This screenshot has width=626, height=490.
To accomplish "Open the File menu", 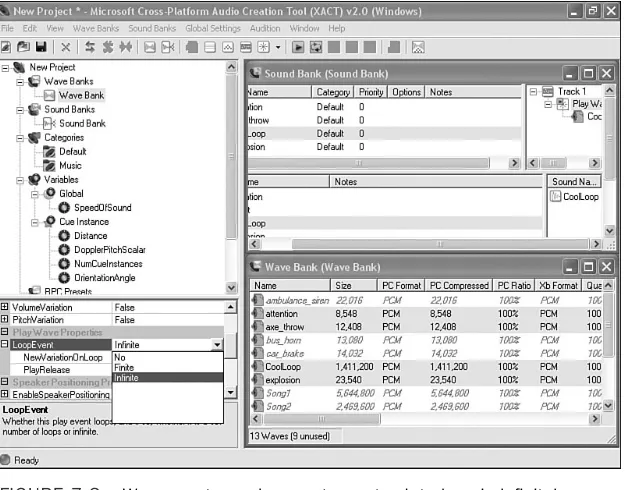I will pos(7,28).
